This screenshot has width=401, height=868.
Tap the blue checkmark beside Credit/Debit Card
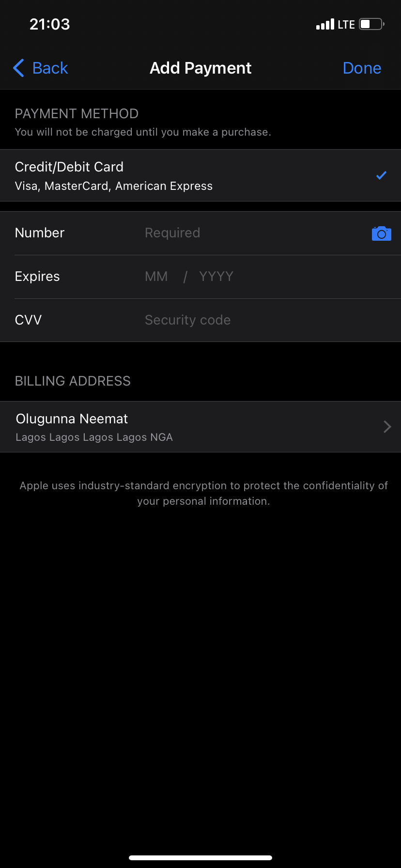[x=381, y=175]
